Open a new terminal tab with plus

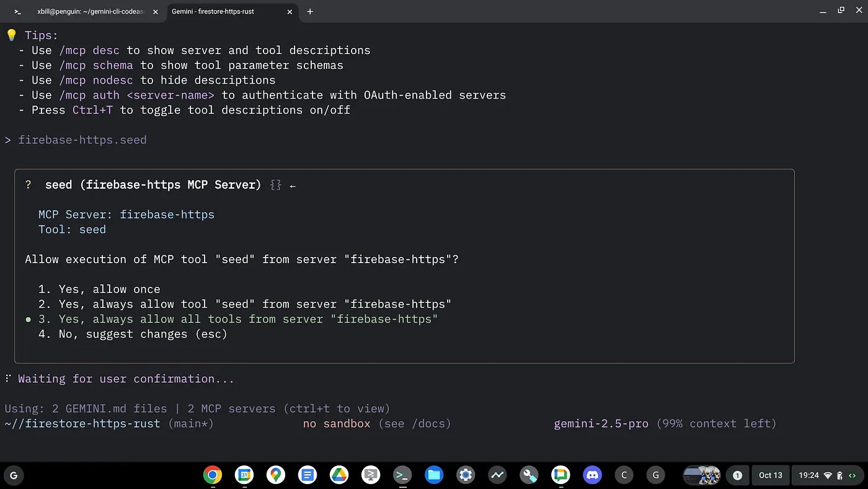pyautogui.click(x=310, y=11)
